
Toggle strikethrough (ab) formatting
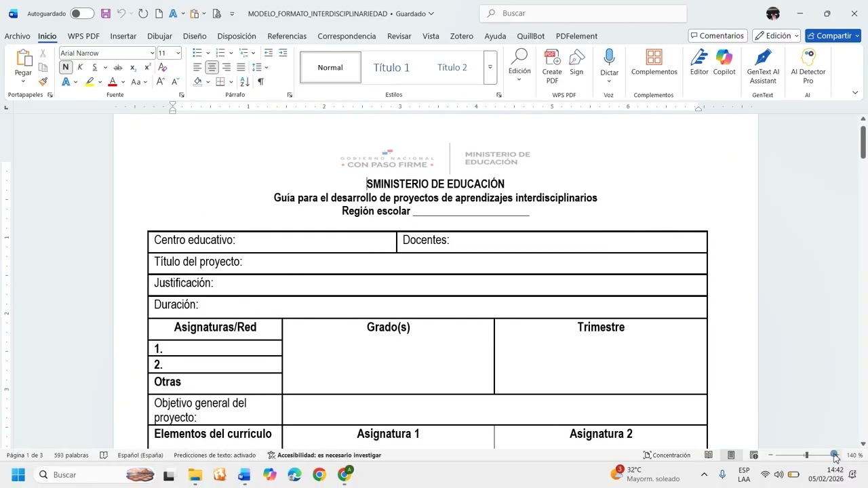[118, 67]
